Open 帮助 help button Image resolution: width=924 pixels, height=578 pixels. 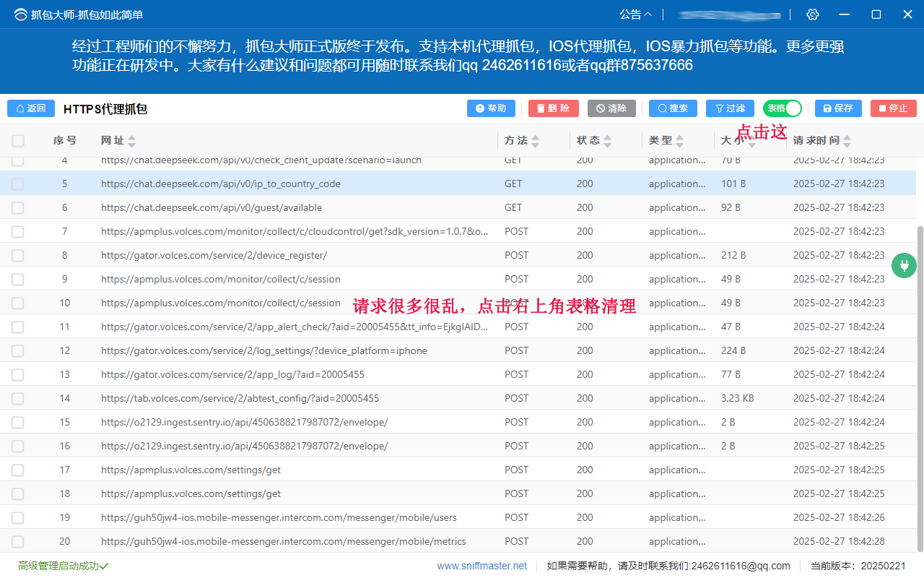(492, 108)
